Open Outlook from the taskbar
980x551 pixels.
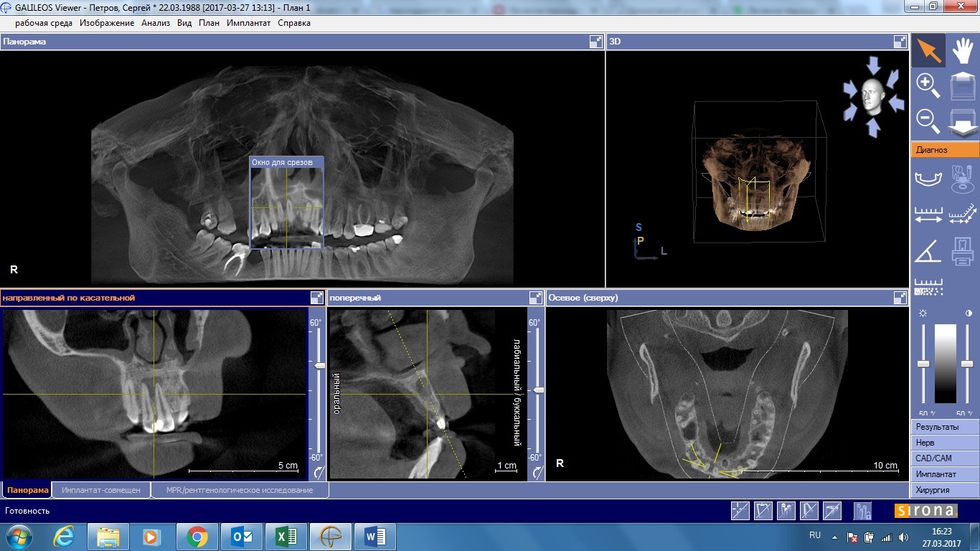242,537
